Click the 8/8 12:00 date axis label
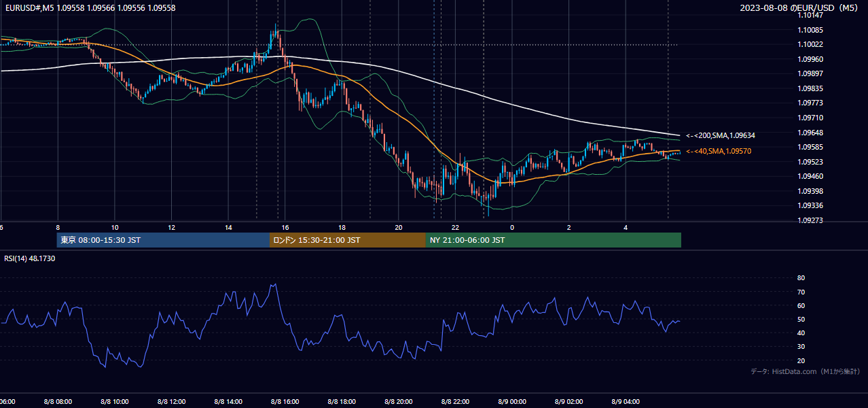Viewport: 868px width, 408px height. pyautogui.click(x=172, y=402)
